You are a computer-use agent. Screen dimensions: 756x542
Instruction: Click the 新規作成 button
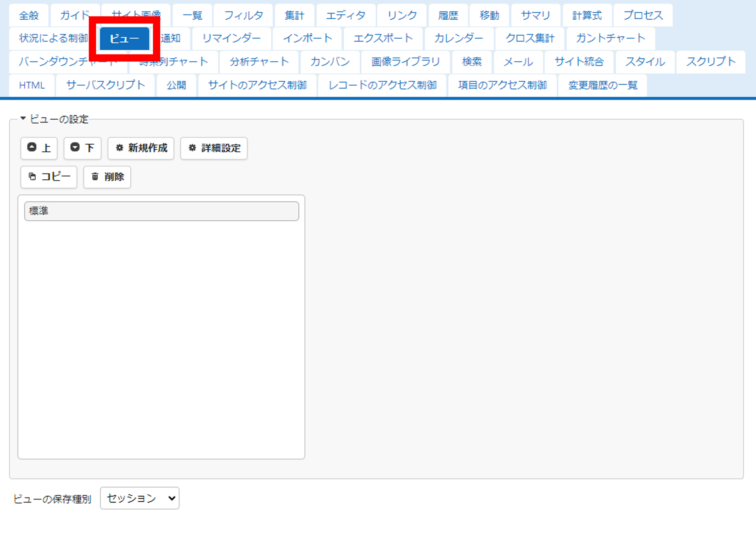(x=141, y=148)
